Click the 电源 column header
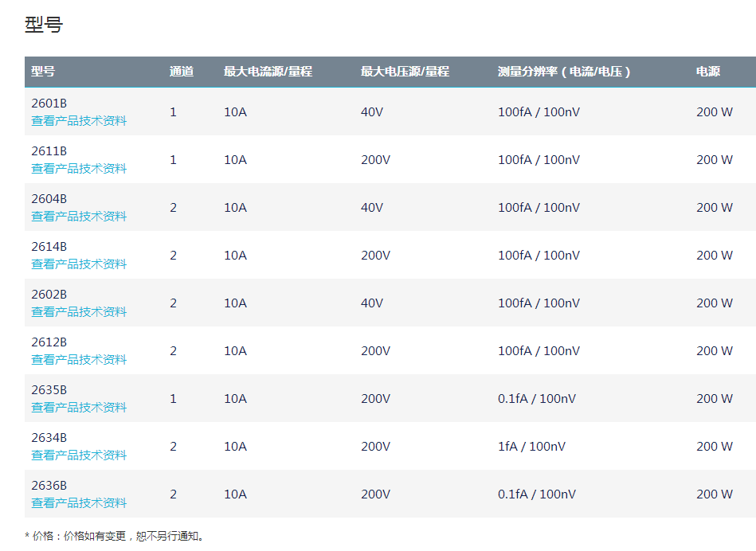This screenshot has height=551, width=756. pos(707,72)
